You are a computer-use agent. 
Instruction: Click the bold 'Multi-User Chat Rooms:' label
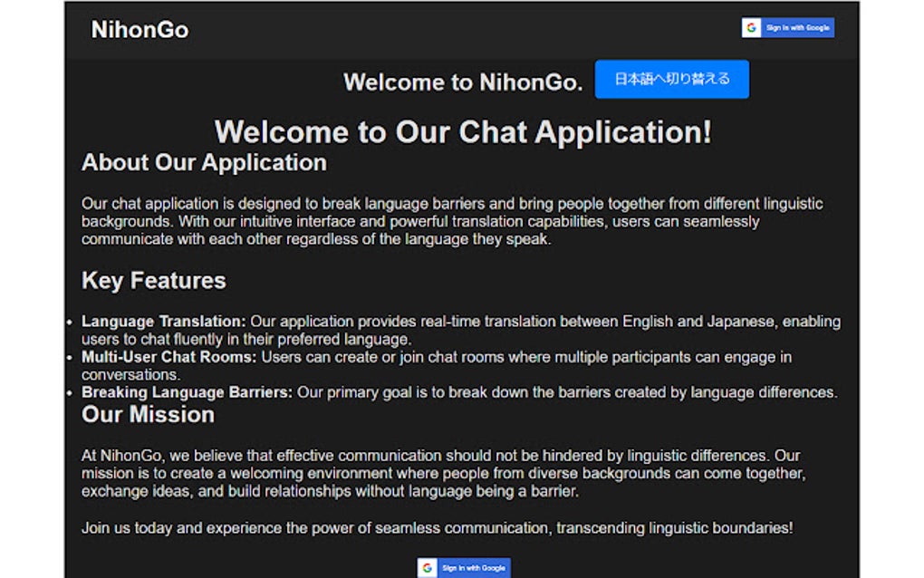coord(169,357)
